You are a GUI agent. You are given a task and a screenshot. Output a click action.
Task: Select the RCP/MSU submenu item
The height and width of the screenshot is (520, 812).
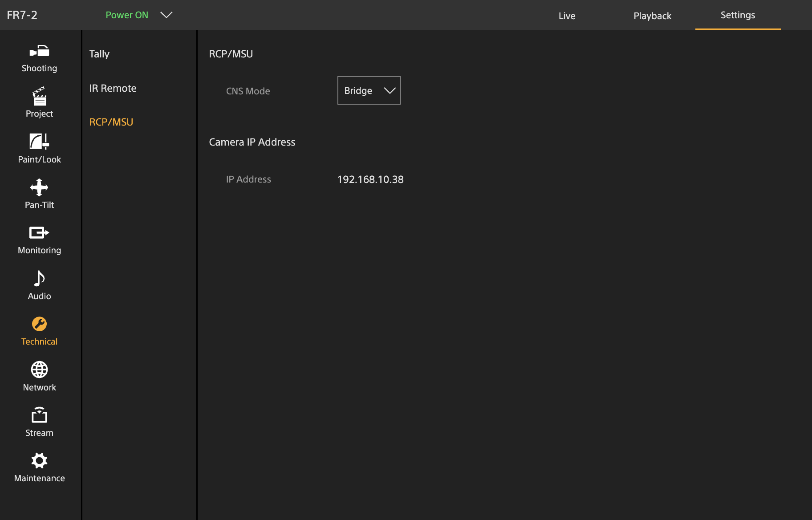pos(111,122)
